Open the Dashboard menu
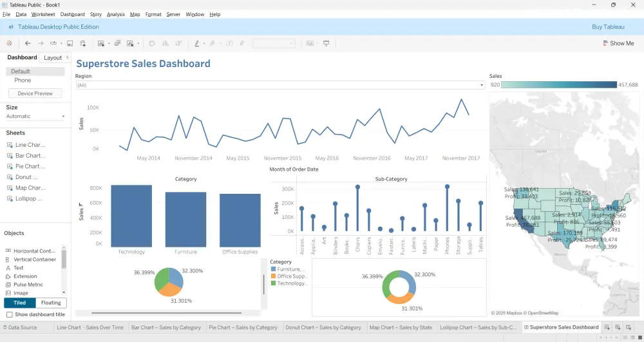Screen dimensions: 644x342 (x=72, y=14)
